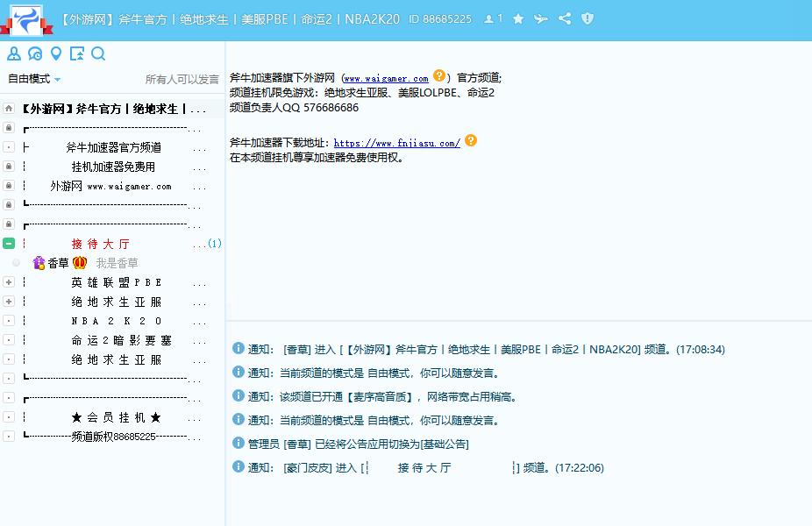
Task: Click help icon beside download address
Action: [x=471, y=140]
